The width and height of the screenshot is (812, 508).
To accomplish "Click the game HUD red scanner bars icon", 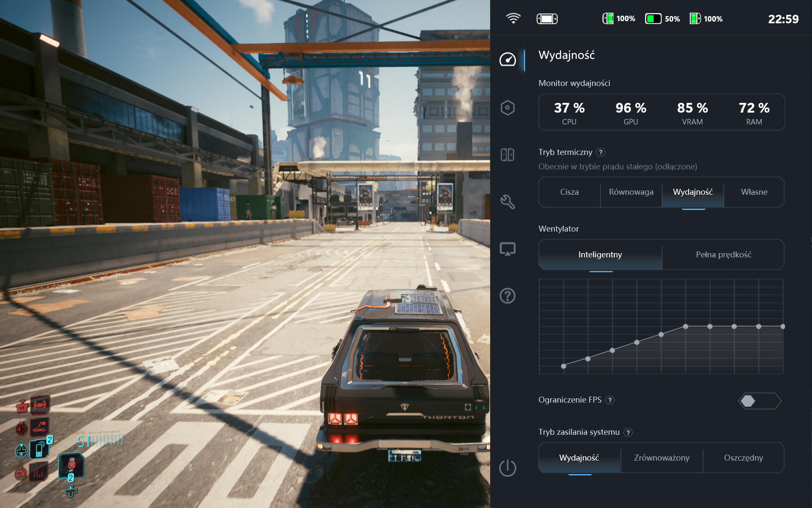I will (x=38, y=472).
